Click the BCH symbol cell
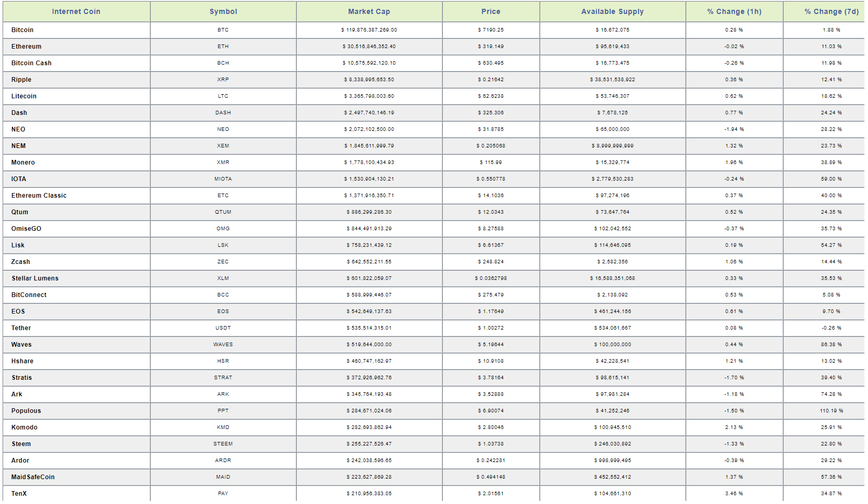Screen dimensions: 868x504 click(x=223, y=63)
